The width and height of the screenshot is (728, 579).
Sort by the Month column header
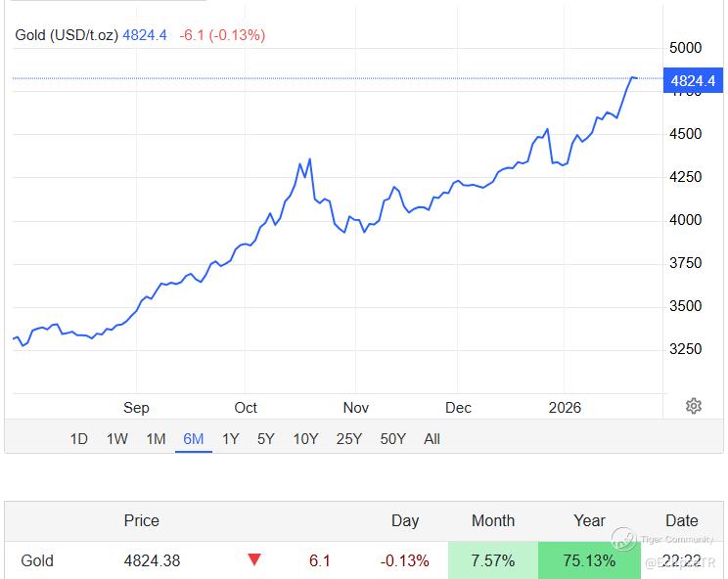[493, 521]
